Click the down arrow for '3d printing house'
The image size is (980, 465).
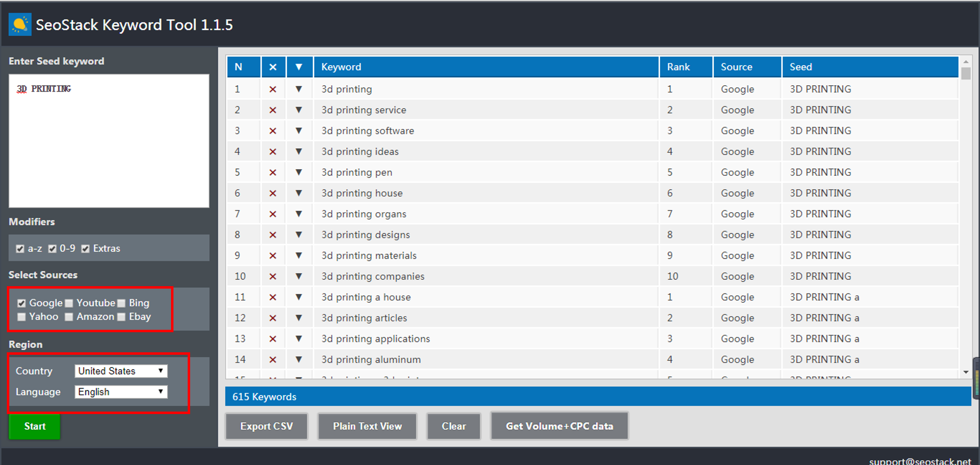click(x=298, y=193)
